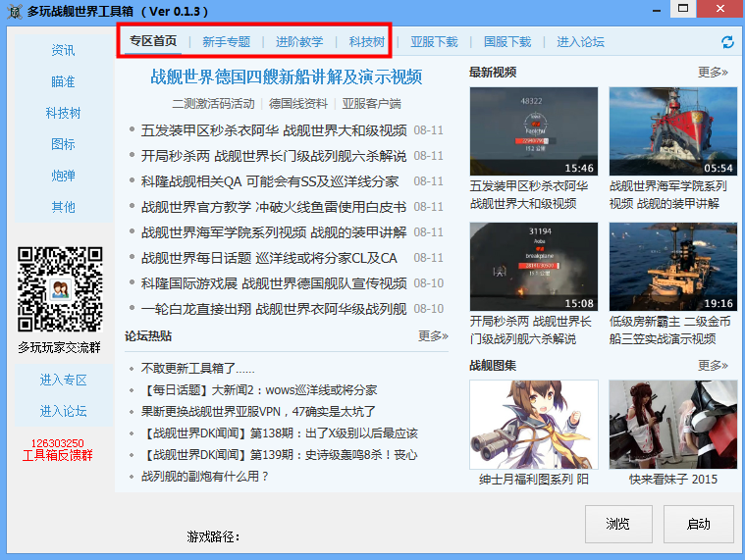Click 进入论坛 in the left sidebar
Image resolution: width=745 pixels, height=560 pixels.
(63, 411)
